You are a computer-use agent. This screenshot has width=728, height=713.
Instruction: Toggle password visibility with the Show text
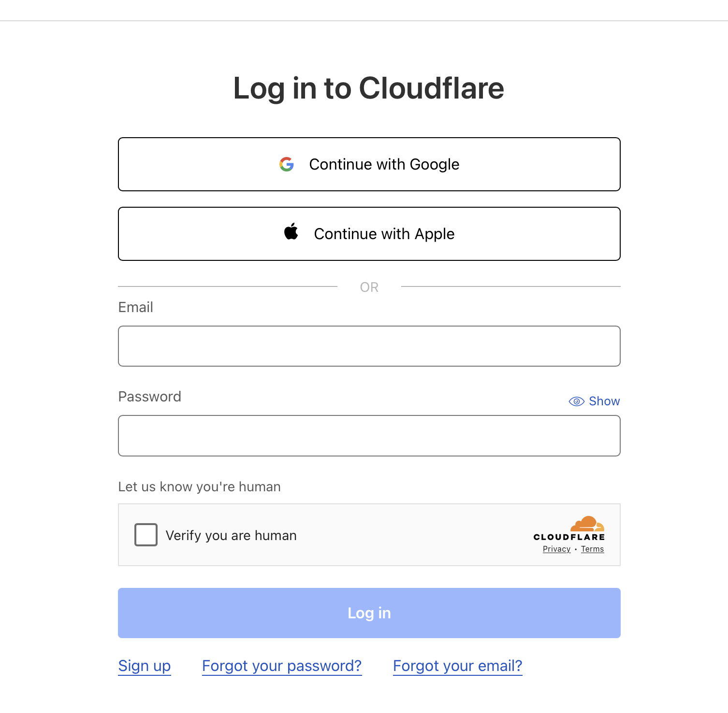[604, 401]
